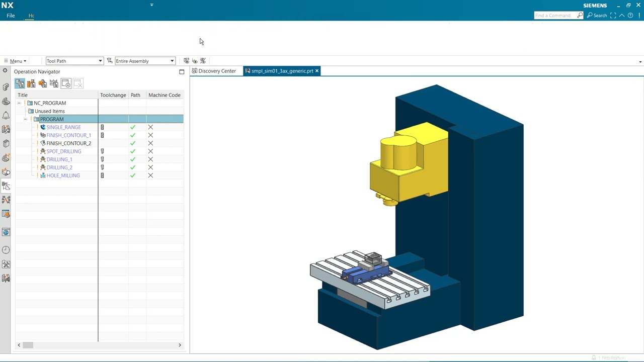This screenshot has width=644, height=362.
Task: Click navigator scrollbar left arrow
Action: click(19, 345)
